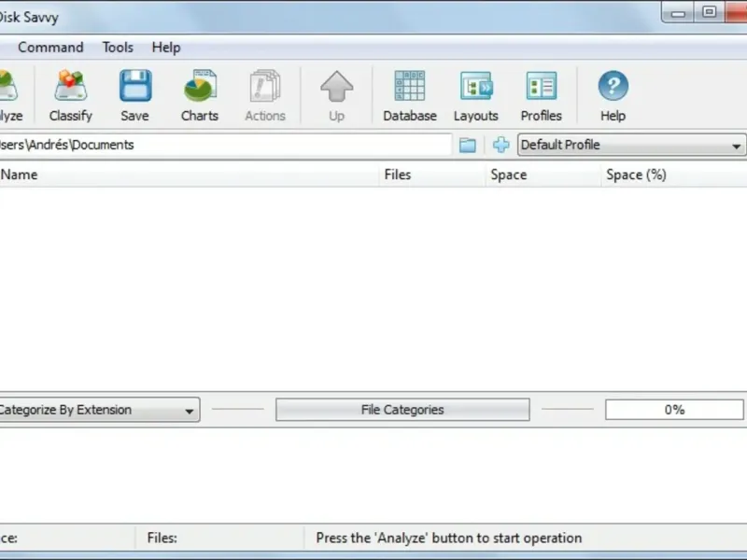Sort by the Name column header
The image size is (747, 560).
[190, 175]
